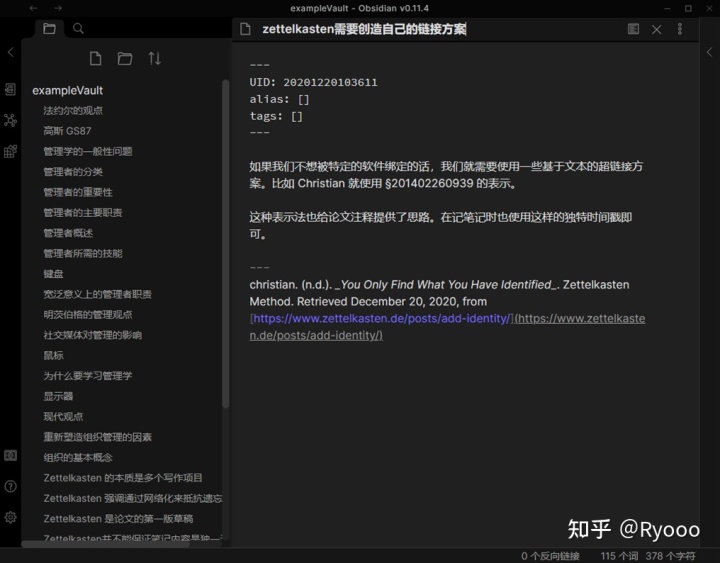Open the note 法约尔的观点
This screenshot has height=563, width=720.
(73, 111)
